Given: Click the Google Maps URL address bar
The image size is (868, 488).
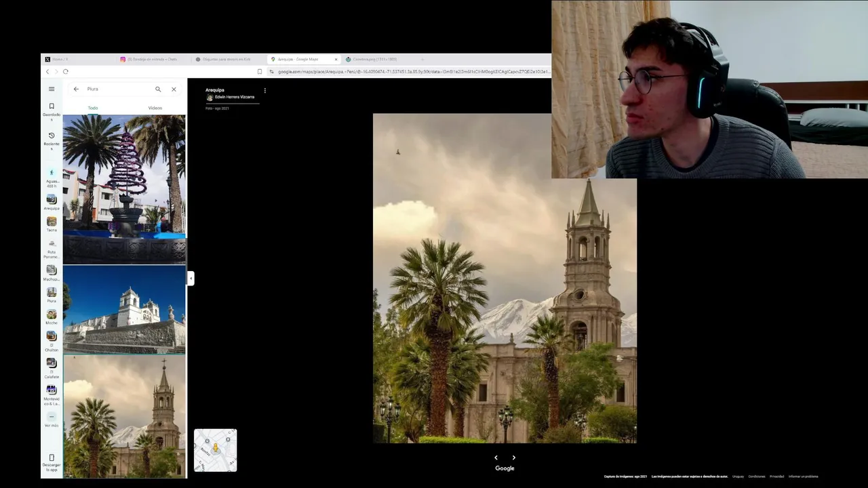Looking at the screenshot, I should coord(414,71).
